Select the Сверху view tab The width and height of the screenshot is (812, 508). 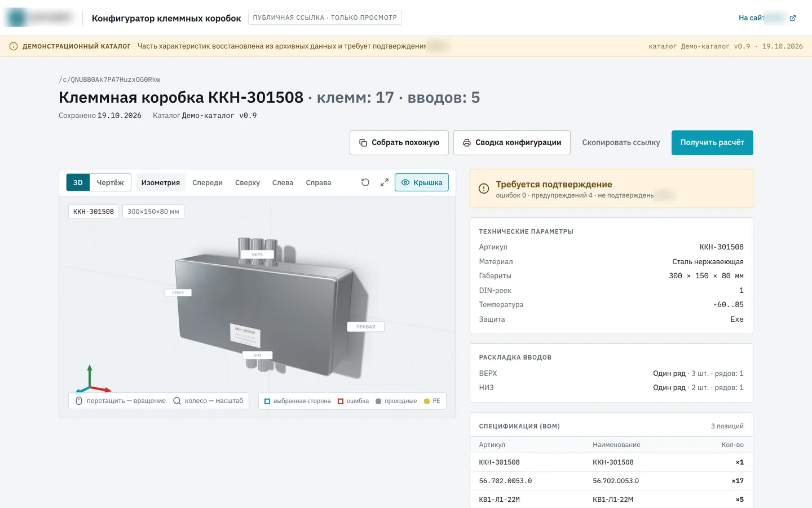(x=248, y=182)
